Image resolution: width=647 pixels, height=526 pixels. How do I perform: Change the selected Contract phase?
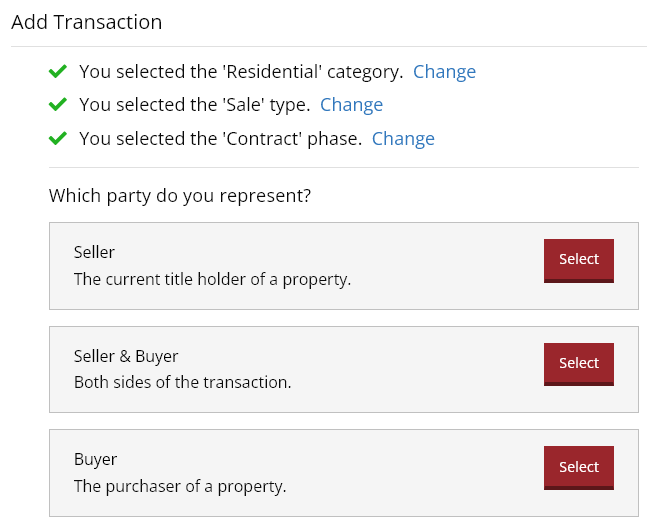click(403, 139)
